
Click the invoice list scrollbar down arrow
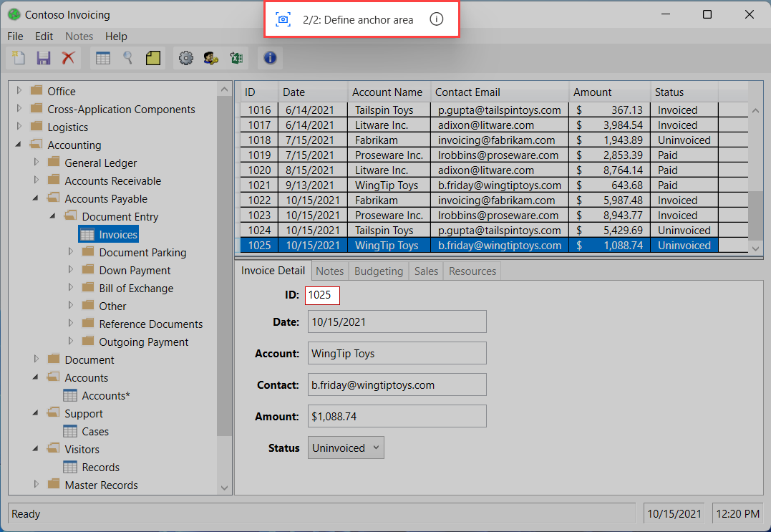(x=756, y=248)
